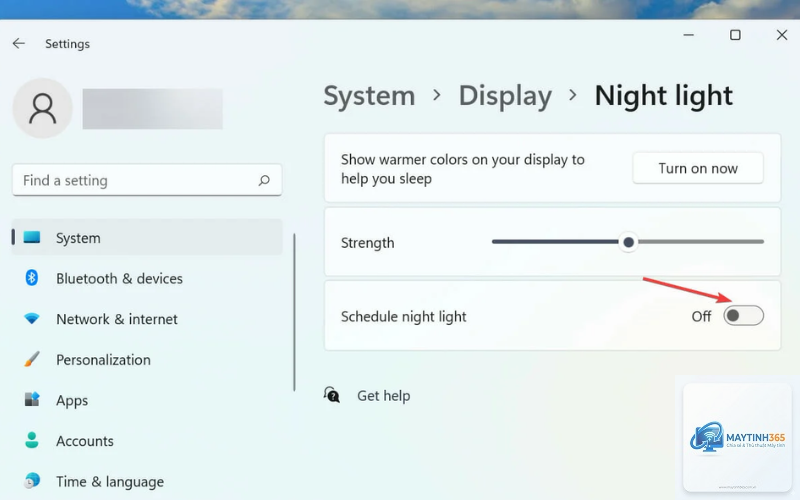The width and height of the screenshot is (800, 500).
Task: Close the Settings window
Action: tap(782, 35)
